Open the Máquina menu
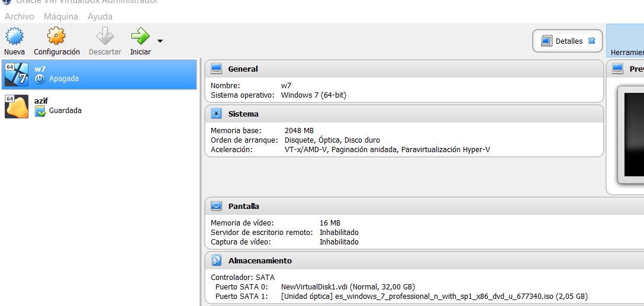The width and height of the screenshot is (644, 306). 61,17
